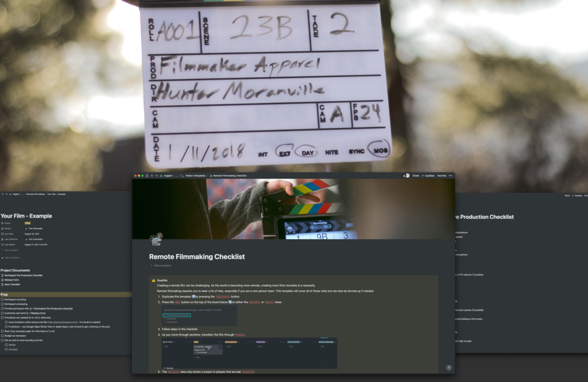Click the Production Checklist title in right window
The height and width of the screenshot is (382, 588).
pos(484,217)
